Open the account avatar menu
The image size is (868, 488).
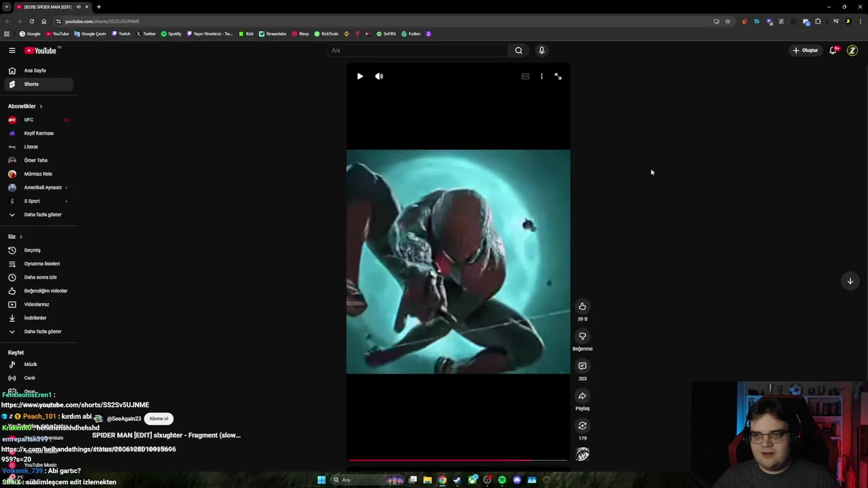pyautogui.click(x=852, y=50)
